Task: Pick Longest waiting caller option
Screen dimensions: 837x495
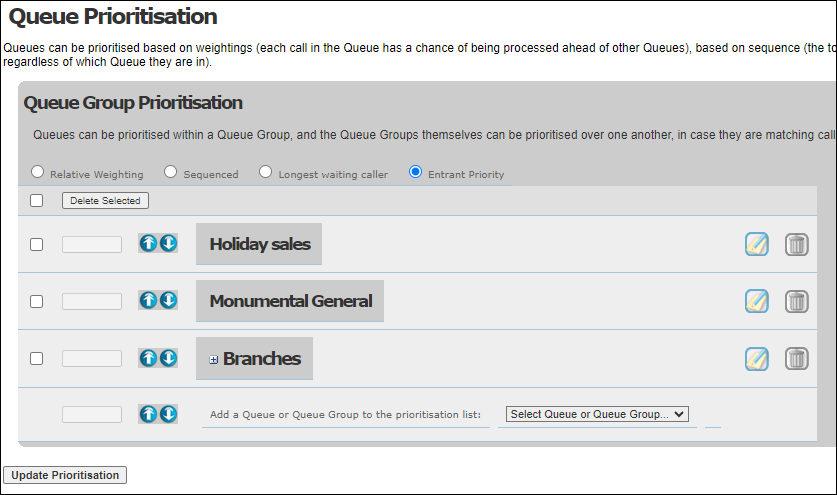Action: pos(265,172)
